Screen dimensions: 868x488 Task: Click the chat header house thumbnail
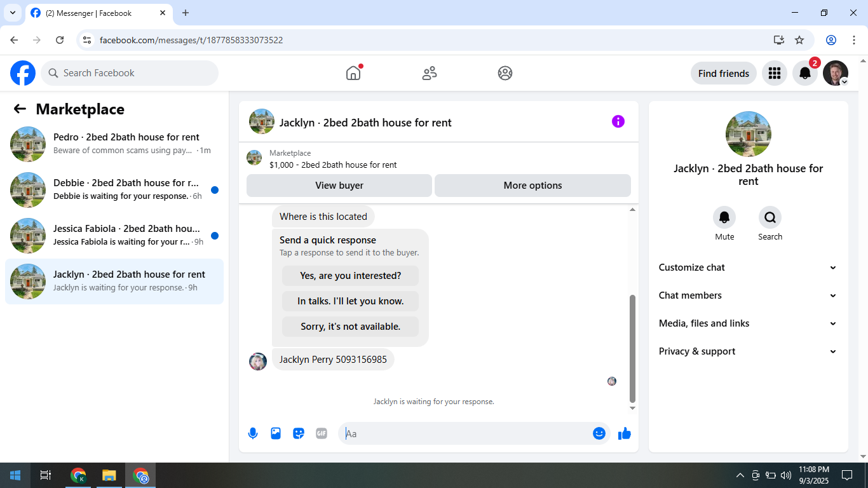pos(262,121)
